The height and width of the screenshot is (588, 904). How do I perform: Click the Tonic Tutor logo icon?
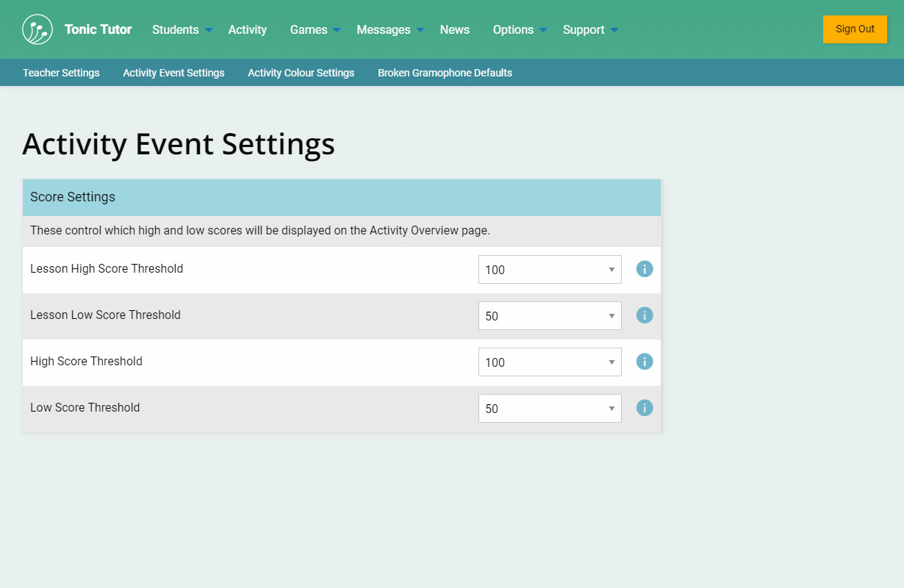(x=37, y=29)
